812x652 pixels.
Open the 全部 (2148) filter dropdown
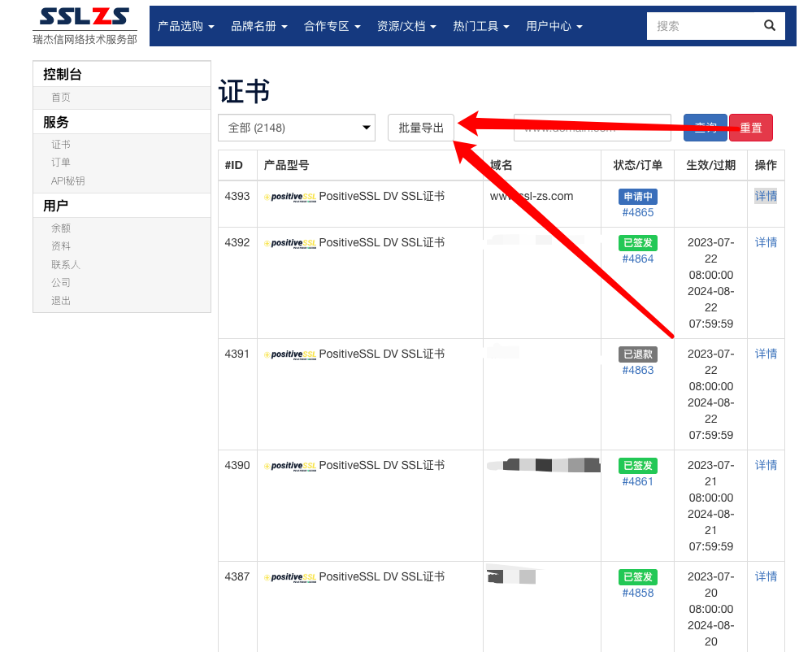[297, 128]
